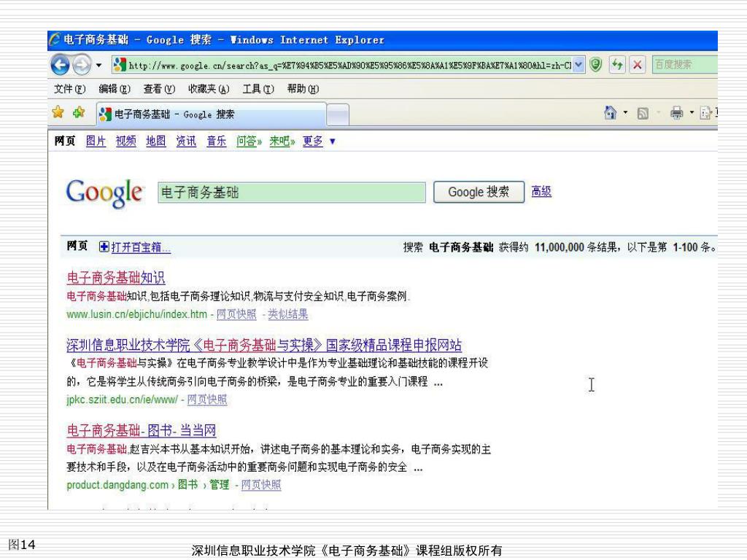Click the Print icon
The height and width of the screenshot is (560, 747).
point(676,113)
